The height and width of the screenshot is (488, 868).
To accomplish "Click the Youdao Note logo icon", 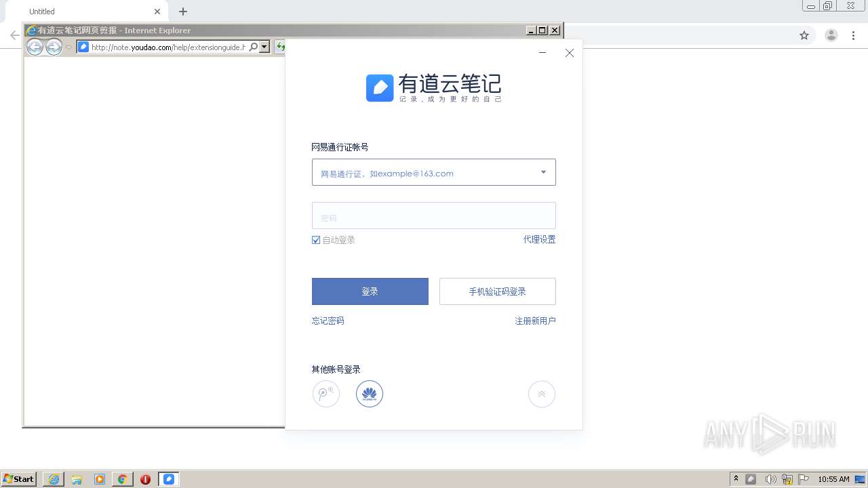I will (380, 88).
